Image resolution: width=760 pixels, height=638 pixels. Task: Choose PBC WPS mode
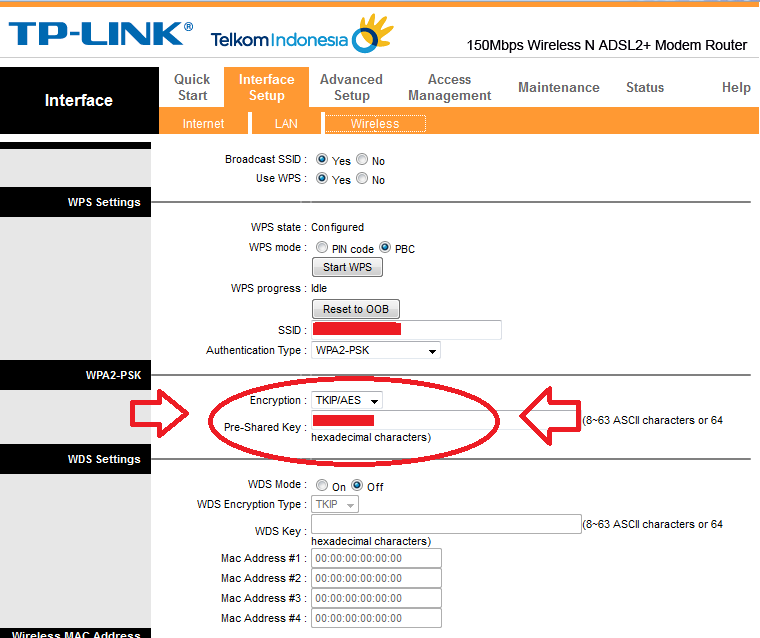[x=385, y=247]
